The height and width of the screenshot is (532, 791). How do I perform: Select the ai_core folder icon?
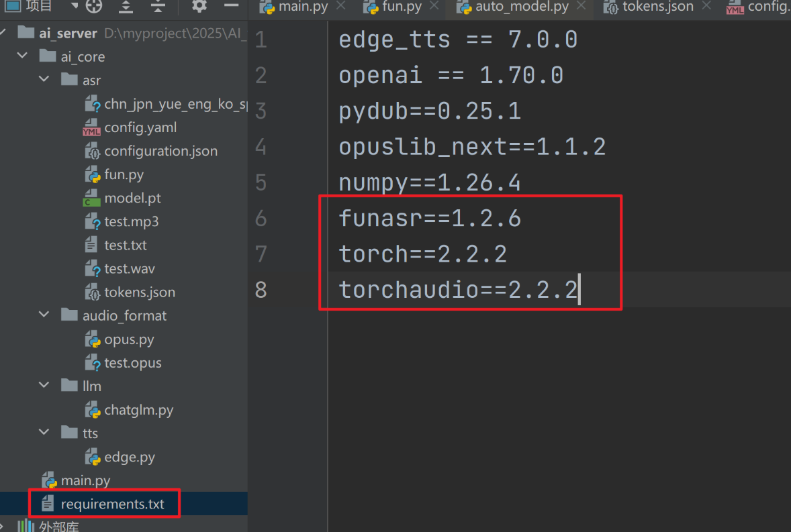click(x=48, y=56)
